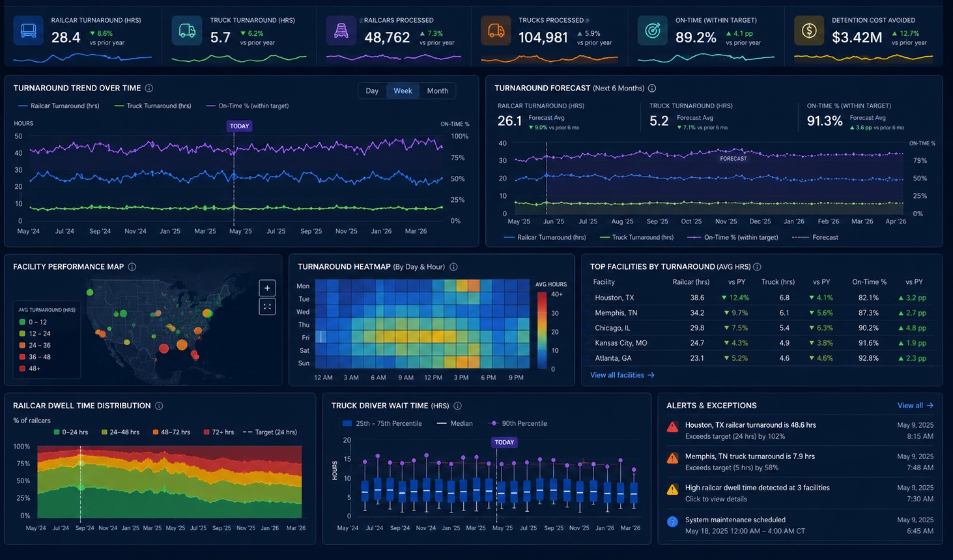Viewport: 953px width, 560px height.
Task: Click the 89.2% on-time KPI value
Action: pos(696,38)
